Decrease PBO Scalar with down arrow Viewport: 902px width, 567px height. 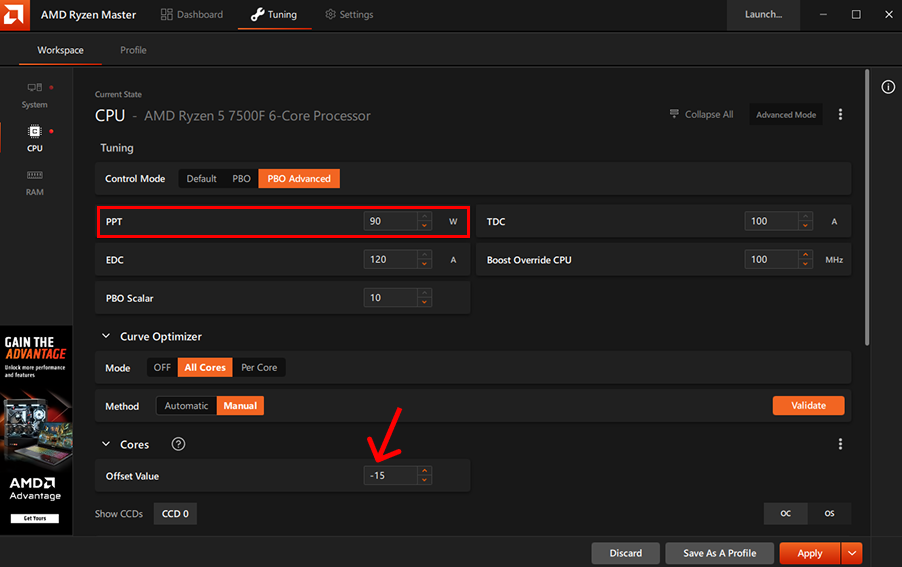[425, 302]
